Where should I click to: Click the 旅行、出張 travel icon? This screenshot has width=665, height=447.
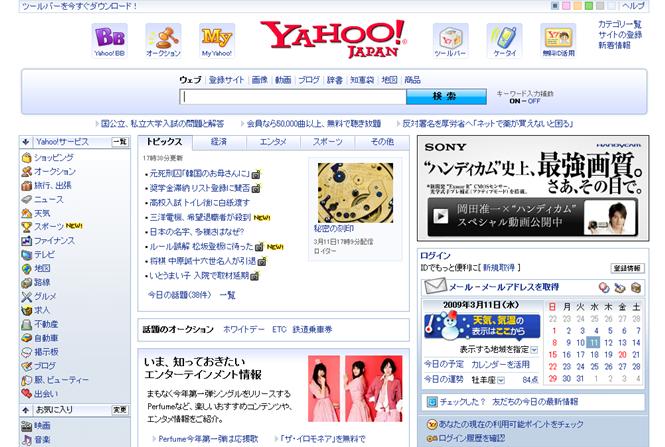[x=27, y=186]
